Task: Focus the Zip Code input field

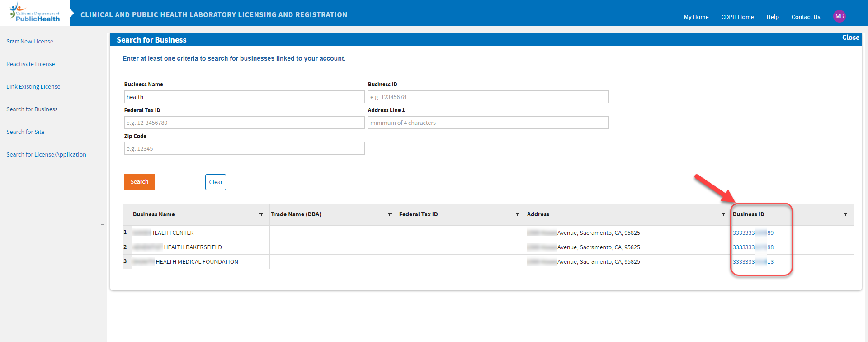Action: (245, 148)
